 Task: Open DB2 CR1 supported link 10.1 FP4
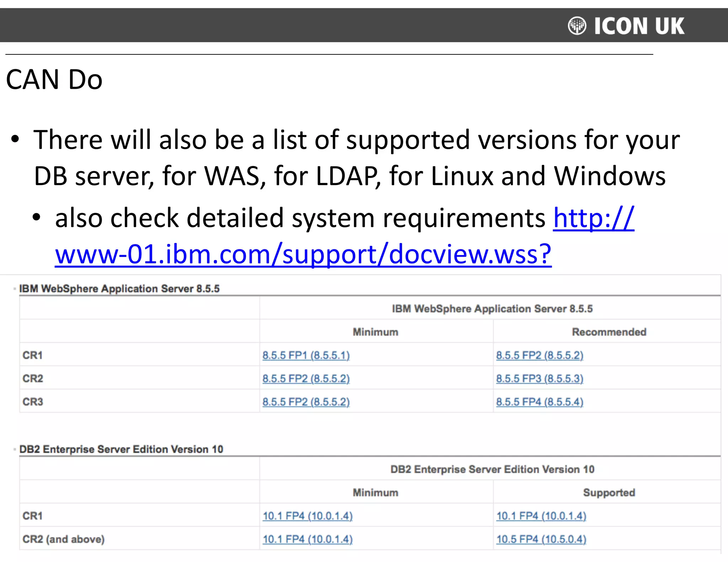[x=541, y=516]
